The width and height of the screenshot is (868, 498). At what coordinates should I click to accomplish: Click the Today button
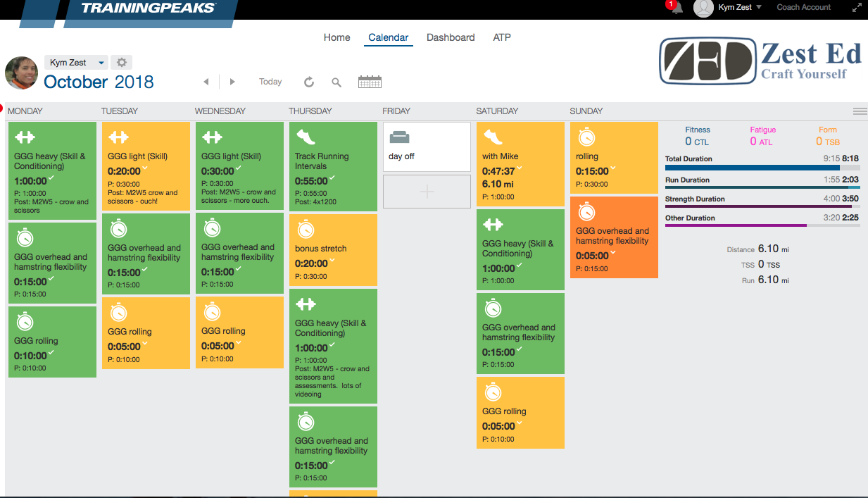pos(270,82)
